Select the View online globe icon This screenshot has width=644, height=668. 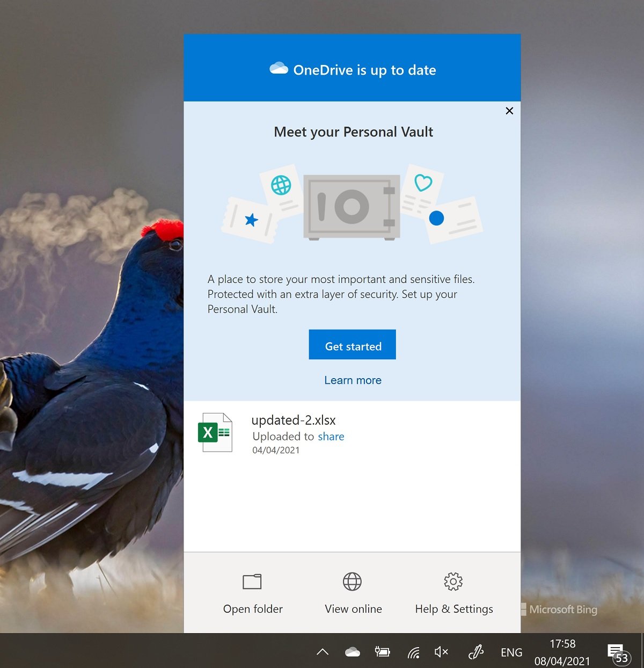pos(352,582)
